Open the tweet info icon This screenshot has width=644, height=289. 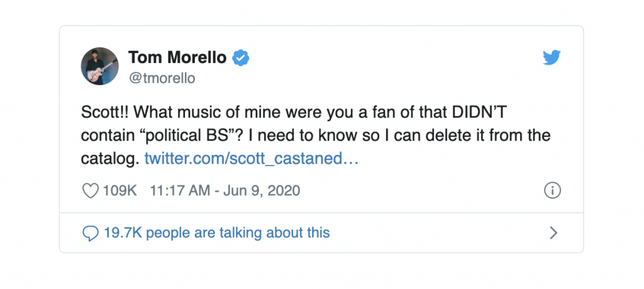[552, 190]
